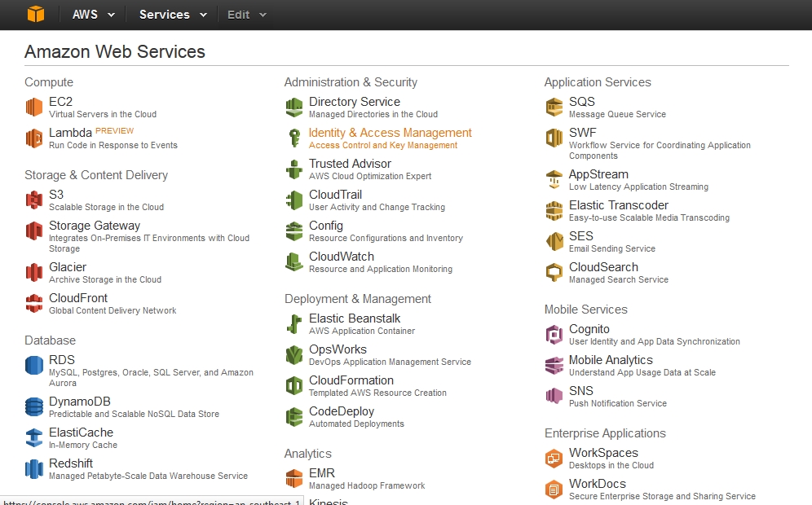Click the WorkSpaces icon
Image resolution: width=812 pixels, height=505 pixels.
point(554,458)
